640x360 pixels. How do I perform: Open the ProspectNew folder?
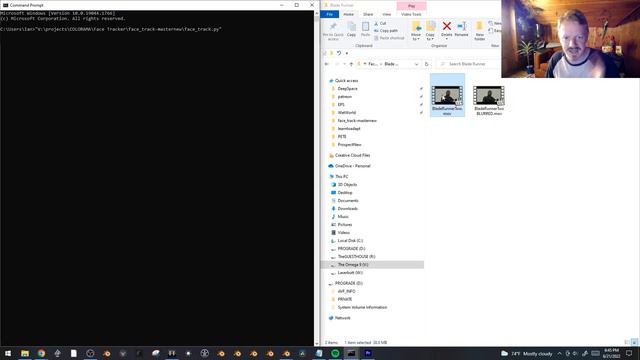click(x=349, y=144)
